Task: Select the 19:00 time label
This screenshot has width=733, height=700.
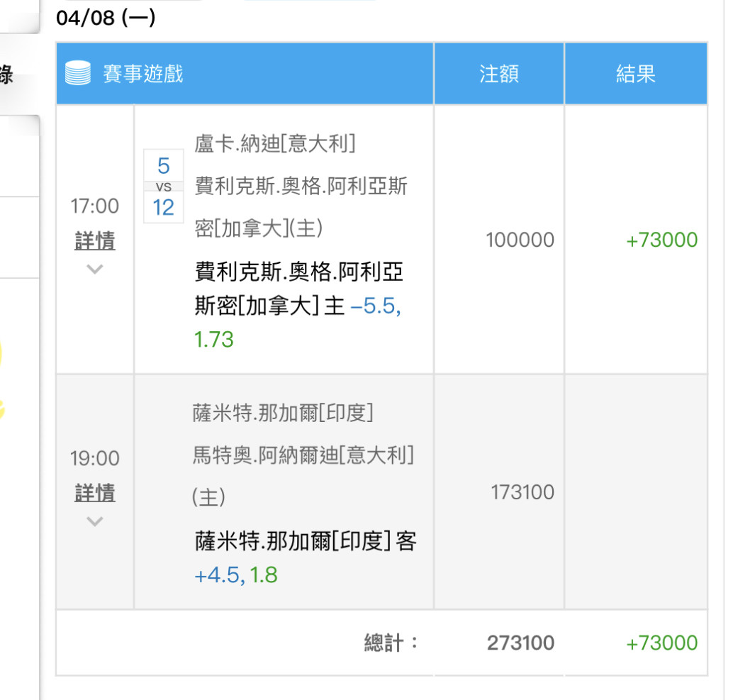Action: tap(95, 458)
